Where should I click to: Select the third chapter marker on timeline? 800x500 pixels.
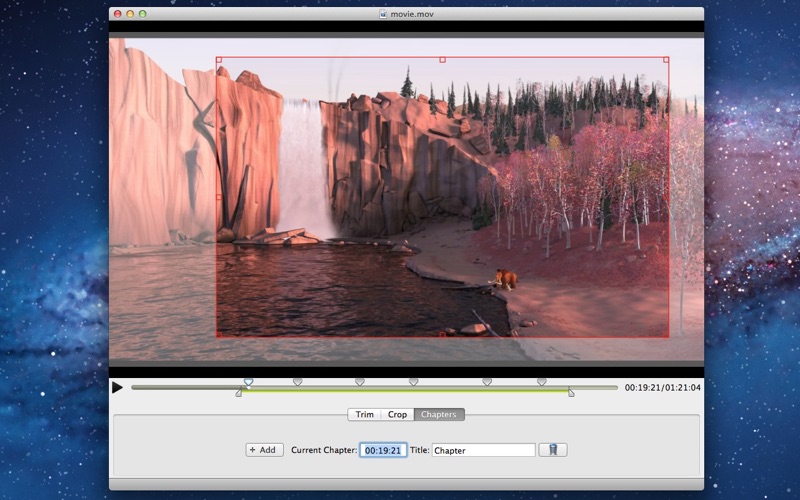[x=360, y=381]
